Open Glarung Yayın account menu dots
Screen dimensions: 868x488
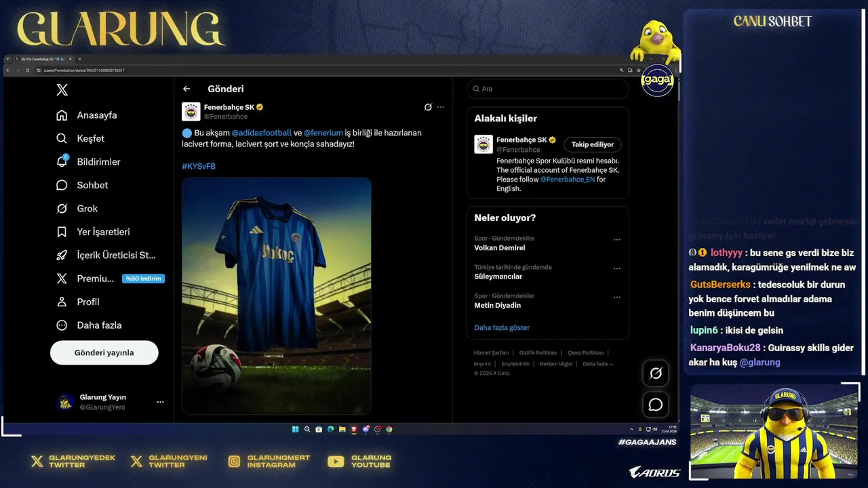click(160, 402)
